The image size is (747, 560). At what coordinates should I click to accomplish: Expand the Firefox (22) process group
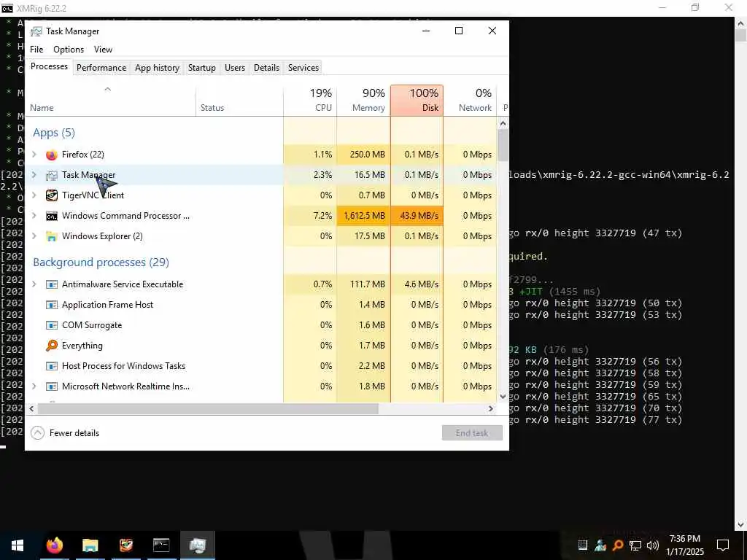[x=34, y=155]
